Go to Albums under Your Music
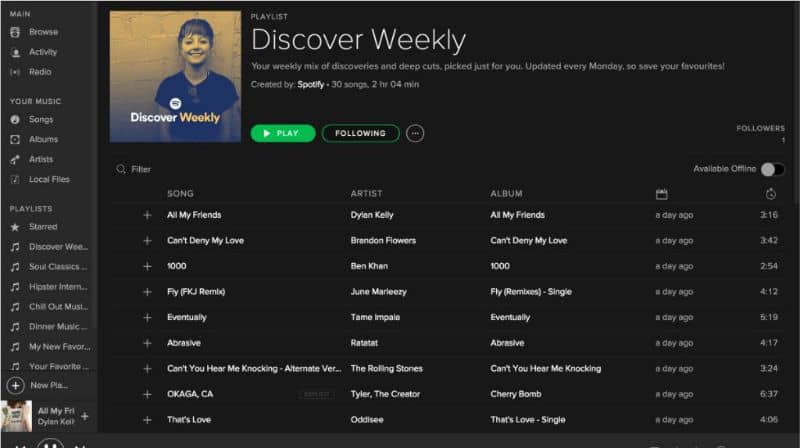Viewport: 800px width, 448px height. [43, 139]
